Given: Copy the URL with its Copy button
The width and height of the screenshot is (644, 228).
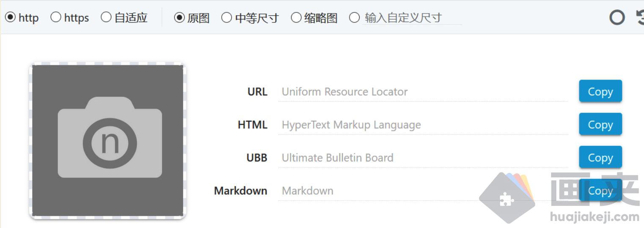Looking at the screenshot, I should click(600, 91).
